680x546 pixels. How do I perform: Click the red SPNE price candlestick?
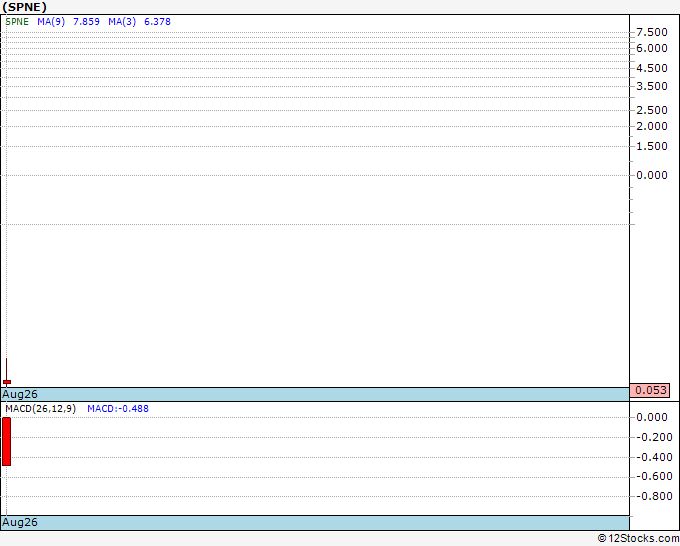click(7, 382)
